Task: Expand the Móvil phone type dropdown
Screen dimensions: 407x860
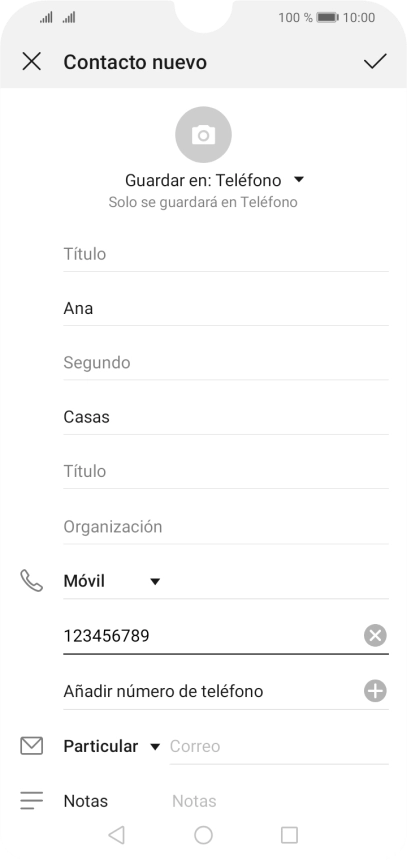Action: click(112, 581)
